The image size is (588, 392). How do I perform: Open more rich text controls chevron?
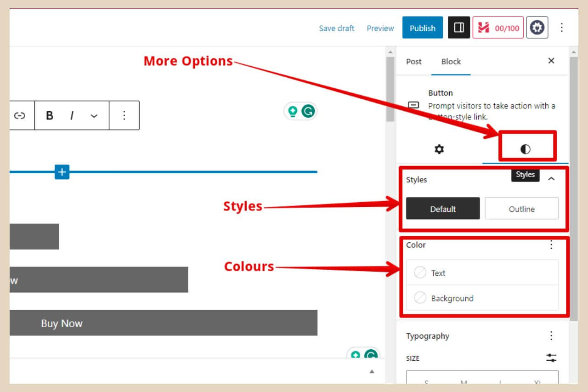click(x=94, y=116)
